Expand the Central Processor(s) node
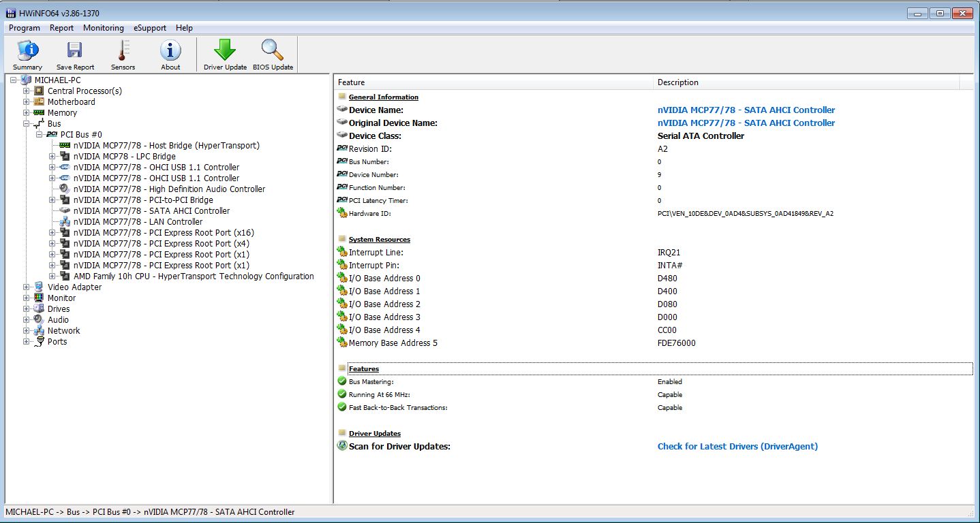The width and height of the screenshot is (980, 523). (27, 91)
